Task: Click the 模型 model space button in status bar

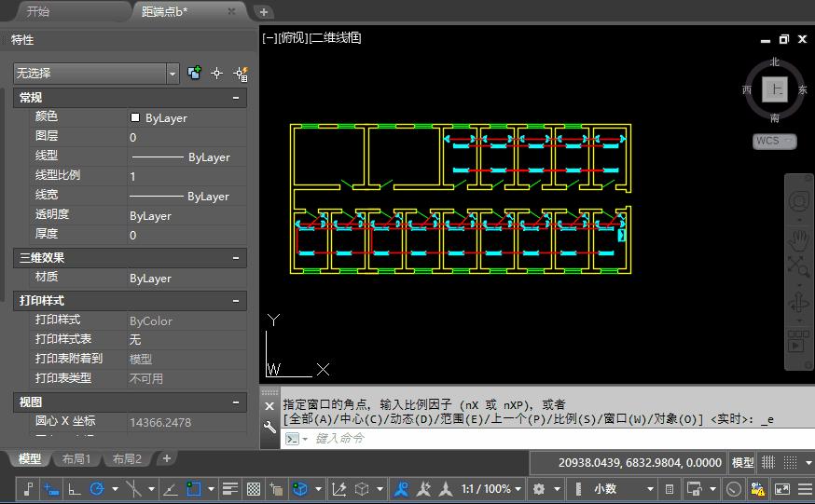Action: (x=742, y=462)
